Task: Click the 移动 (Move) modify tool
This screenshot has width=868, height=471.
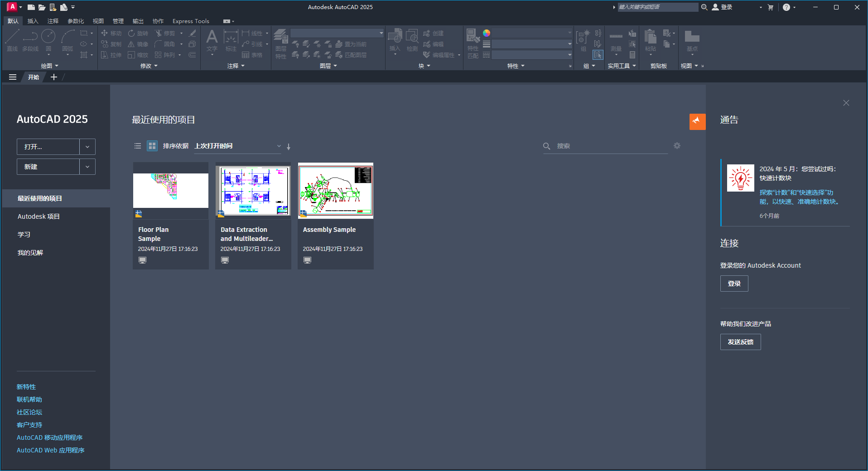Action: [112, 33]
